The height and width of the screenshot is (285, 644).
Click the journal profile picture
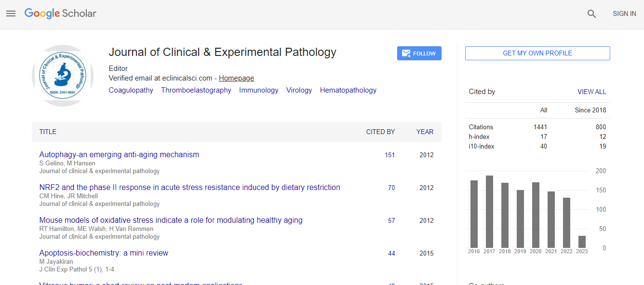tap(63, 76)
